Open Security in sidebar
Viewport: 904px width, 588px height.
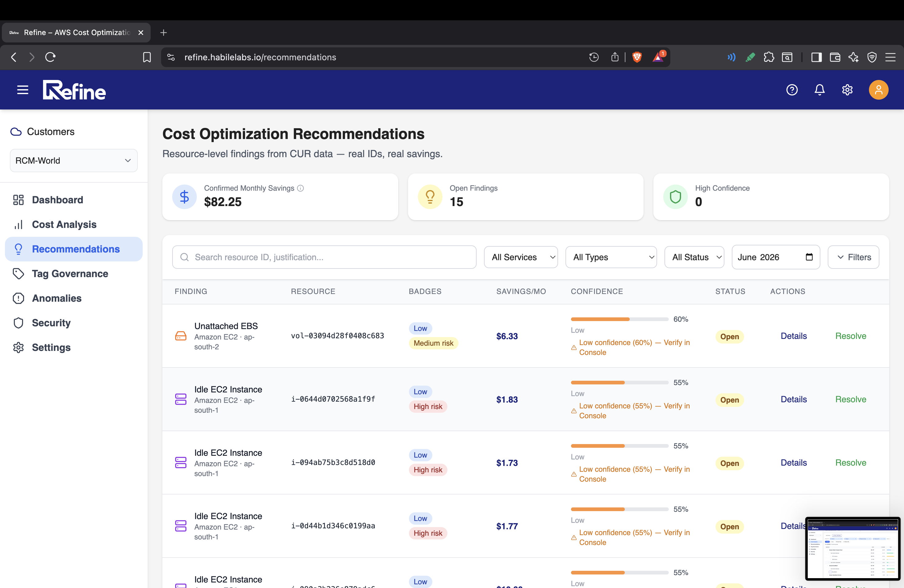click(74, 323)
